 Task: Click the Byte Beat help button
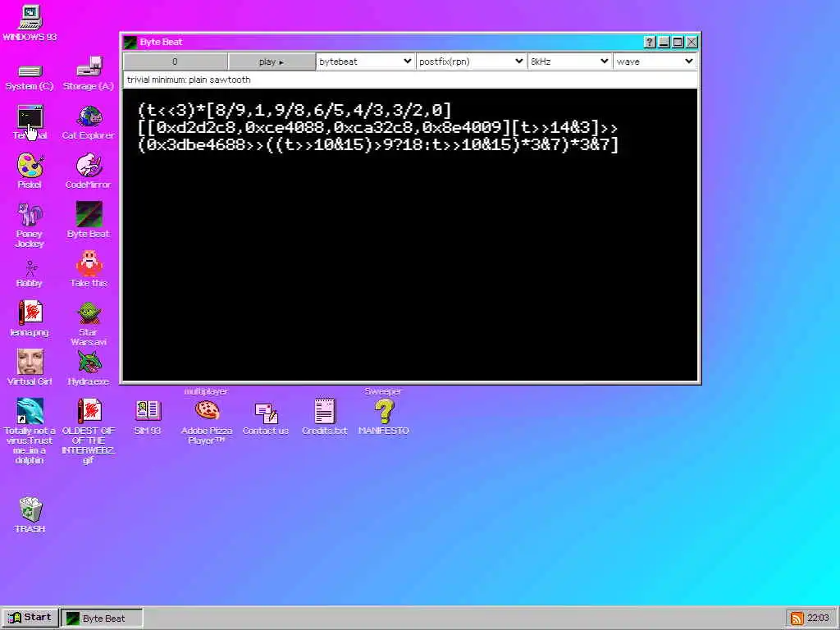click(650, 42)
